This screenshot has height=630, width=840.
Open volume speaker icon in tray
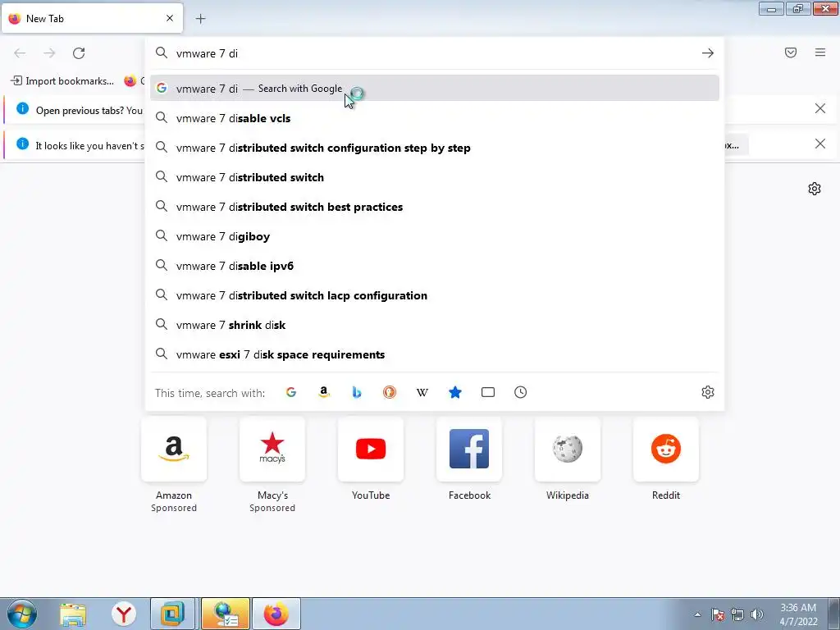[757, 614]
